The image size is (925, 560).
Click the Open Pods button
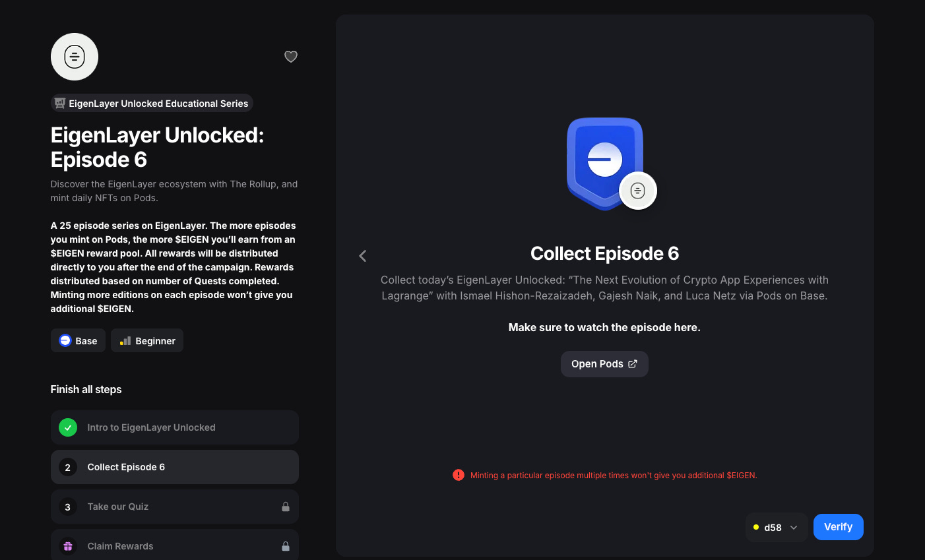click(x=604, y=364)
